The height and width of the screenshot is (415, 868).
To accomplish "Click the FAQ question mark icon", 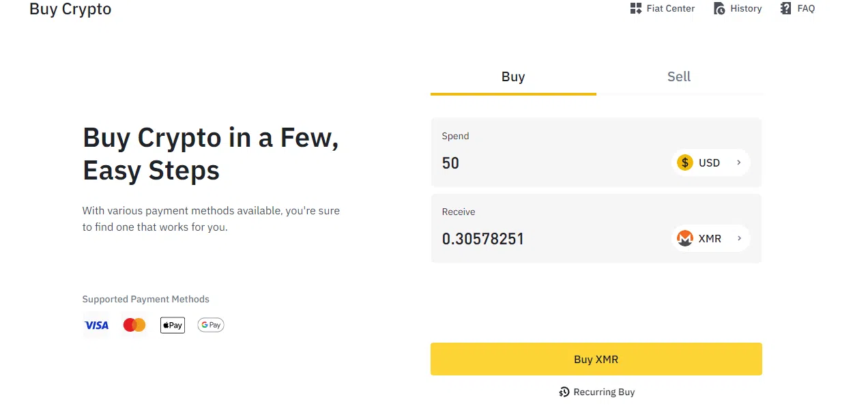I will [786, 9].
